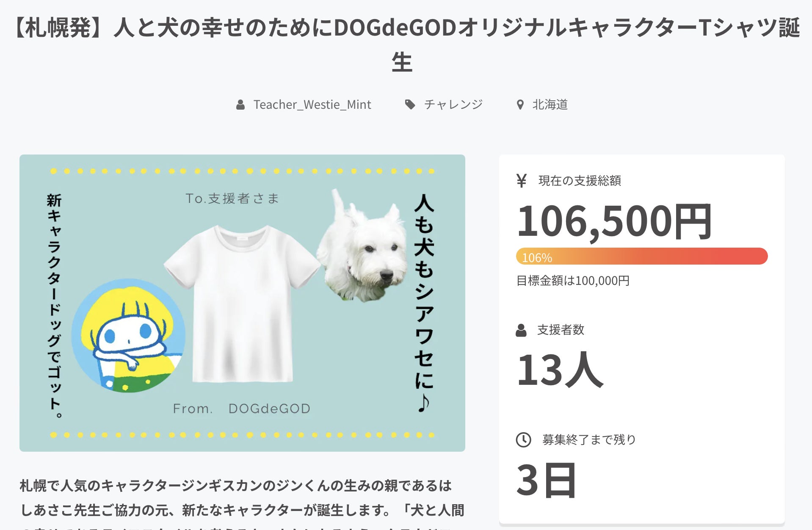This screenshot has height=530, width=812.
Task: Click the clock icon beside 募集終了まで残り
Action: click(524, 440)
